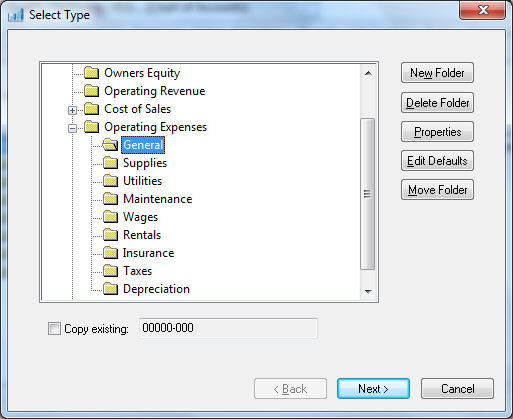
Task: Enable the Copy existing checkbox
Action: [54, 328]
